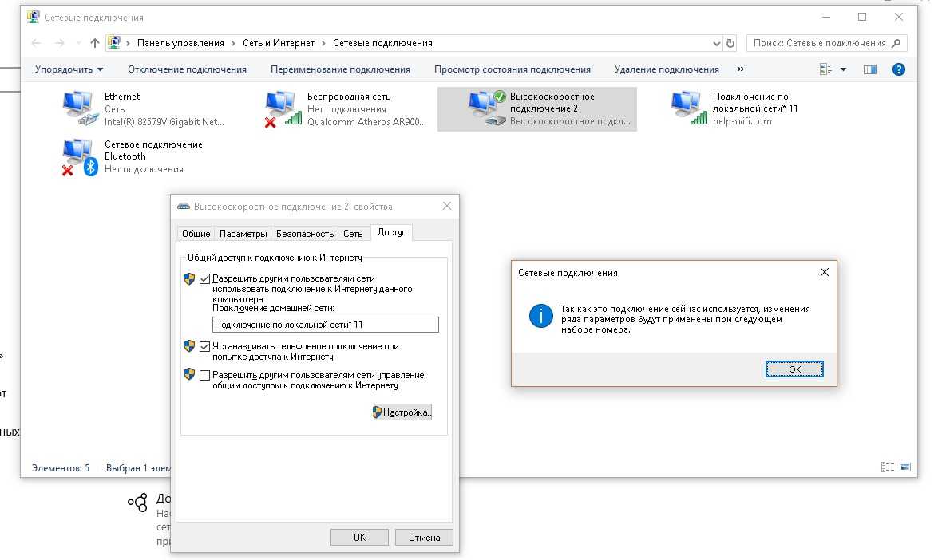Toggle Устанавливать телефонное подключение checkbox
The height and width of the screenshot is (560, 934).
(205, 346)
